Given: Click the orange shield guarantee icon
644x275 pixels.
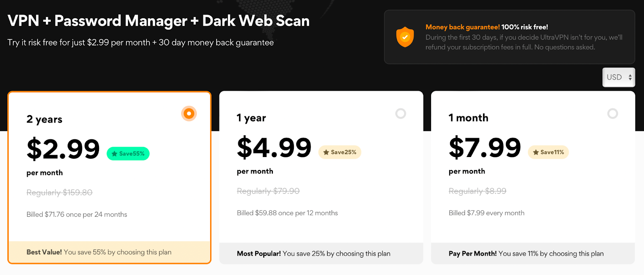Looking at the screenshot, I should coord(405,37).
